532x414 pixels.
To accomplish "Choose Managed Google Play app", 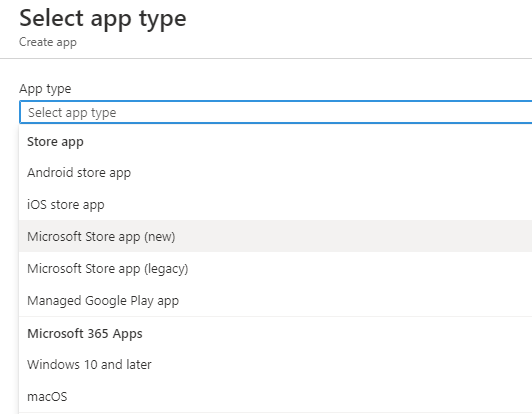I will (x=276, y=300).
